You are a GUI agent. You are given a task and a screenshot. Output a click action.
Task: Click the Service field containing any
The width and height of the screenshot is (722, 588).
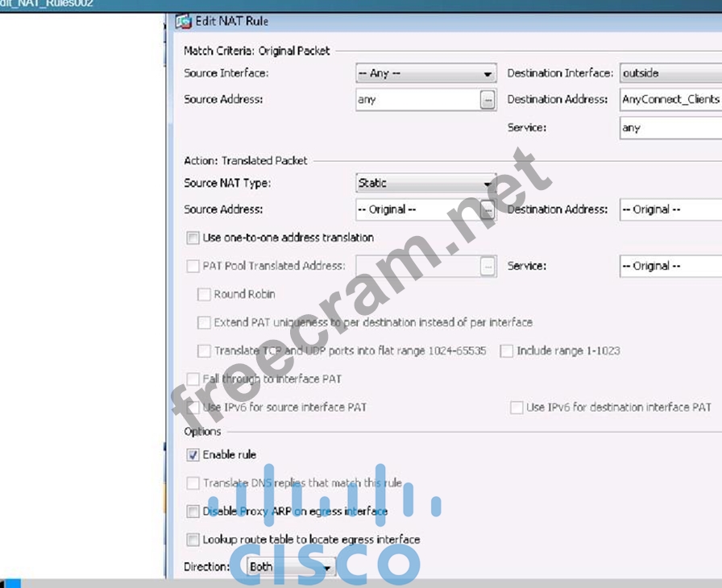point(669,127)
